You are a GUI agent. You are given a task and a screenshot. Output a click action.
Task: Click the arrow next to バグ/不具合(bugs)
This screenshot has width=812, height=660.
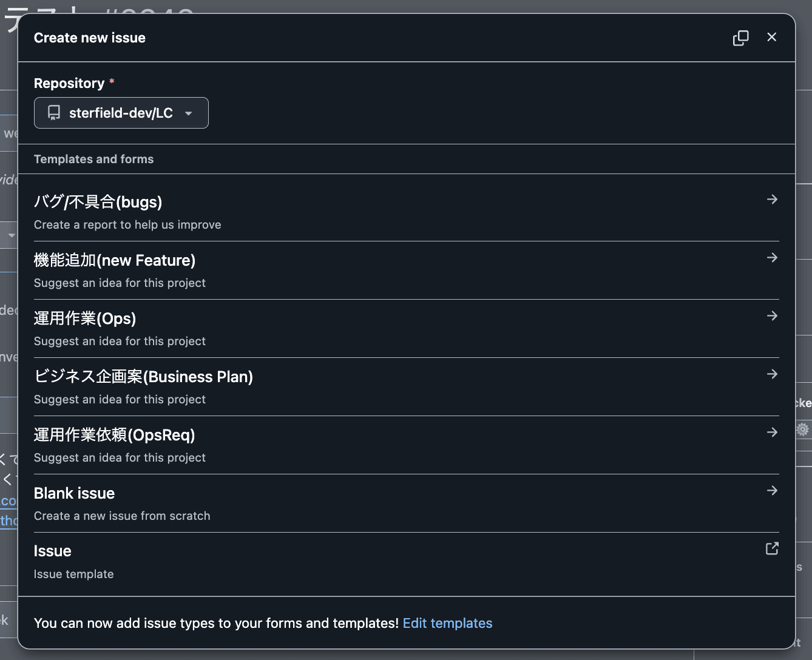772,200
